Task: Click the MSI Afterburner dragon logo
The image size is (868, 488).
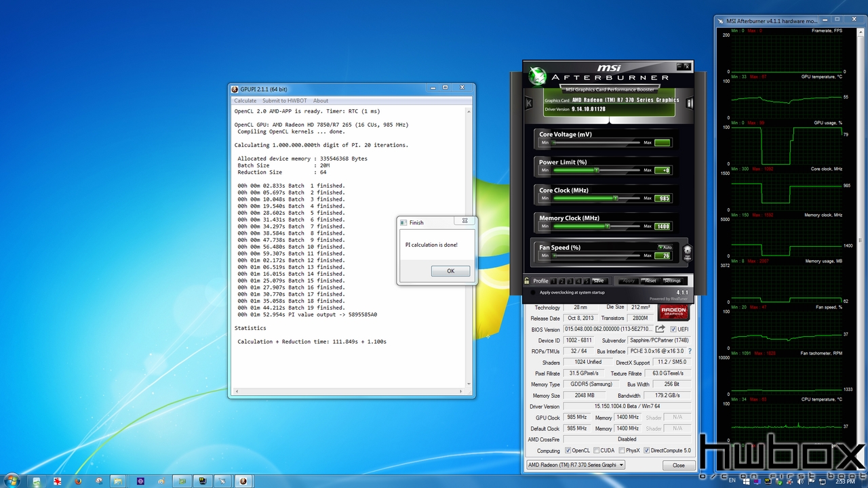Action: 537,75
